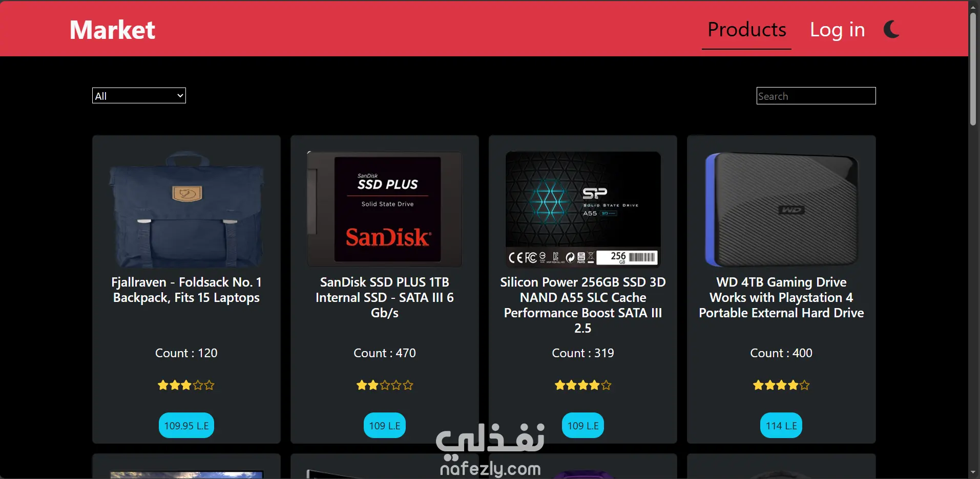Toggle dark mode with moon icon

pyautogui.click(x=891, y=30)
